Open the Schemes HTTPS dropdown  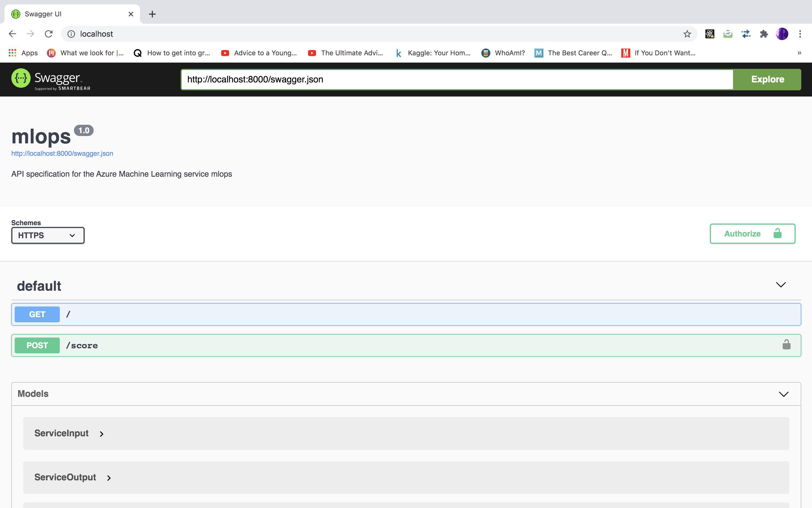pyautogui.click(x=48, y=235)
